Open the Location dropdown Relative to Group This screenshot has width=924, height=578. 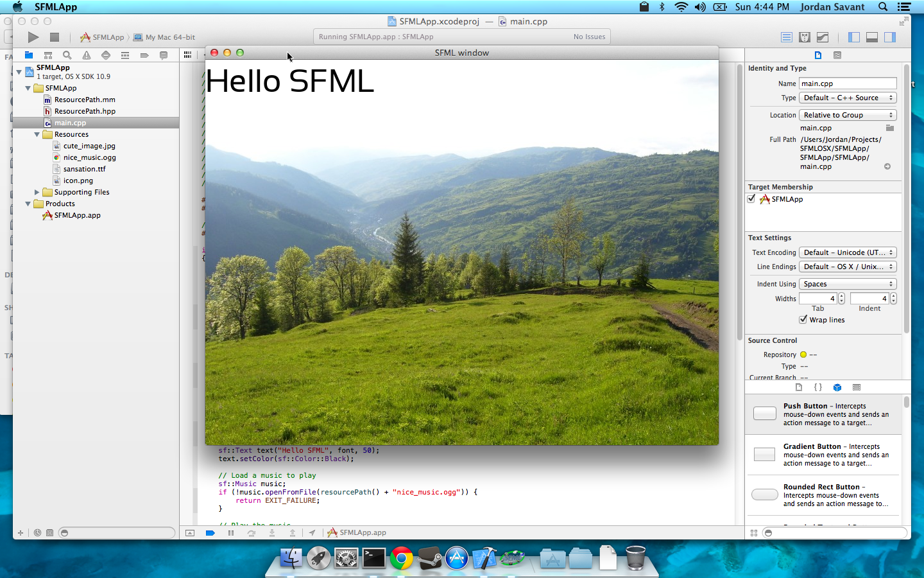coord(848,115)
